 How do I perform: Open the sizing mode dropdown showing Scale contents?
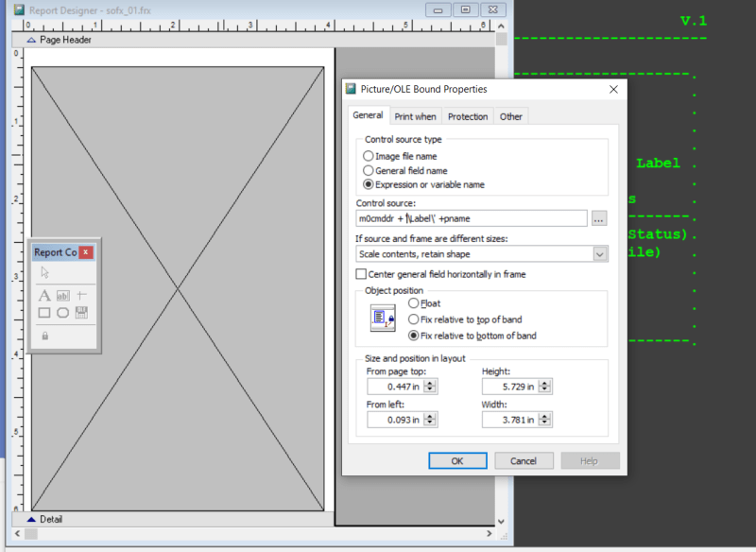click(x=597, y=253)
